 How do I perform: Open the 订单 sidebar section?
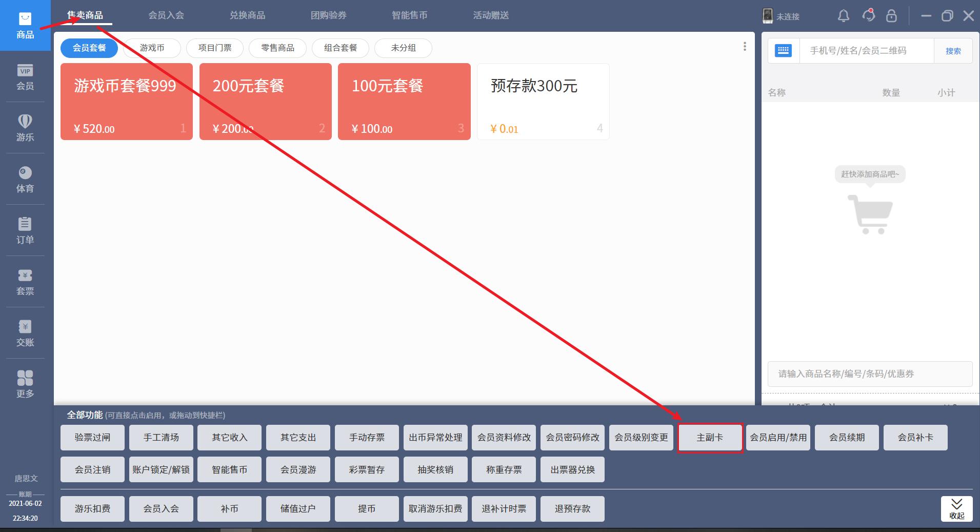(25, 231)
